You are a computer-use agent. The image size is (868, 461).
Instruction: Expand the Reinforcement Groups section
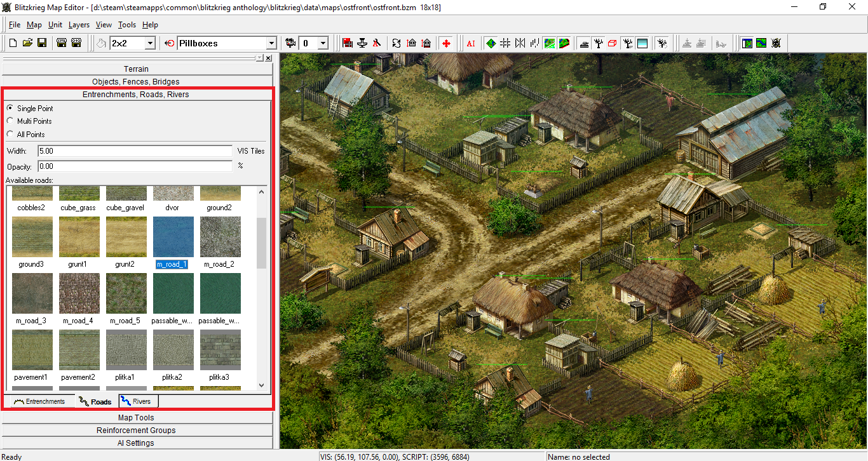coord(137,430)
